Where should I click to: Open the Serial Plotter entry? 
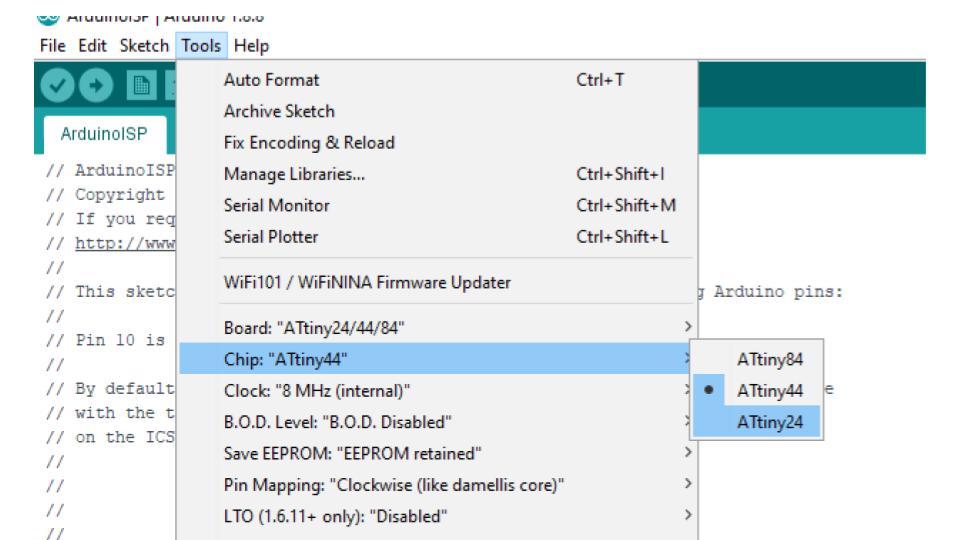click(x=438, y=237)
